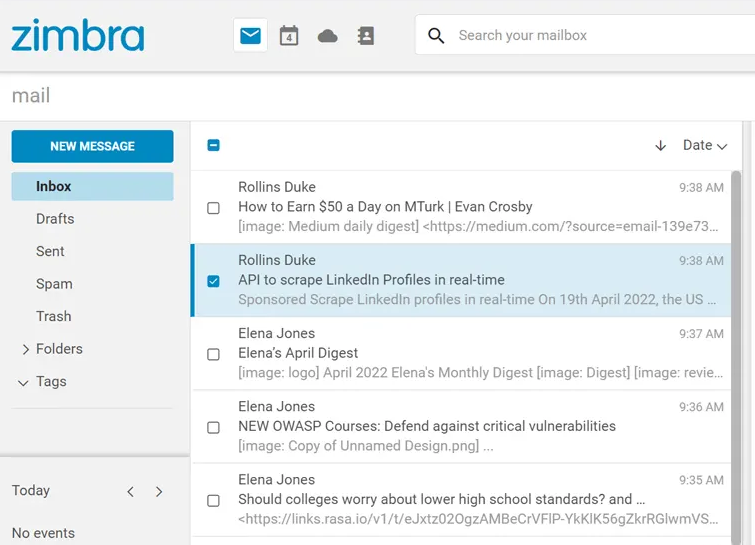Click the sort direction arrow icon
The width and height of the screenshot is (755, 545).
click(x=661, y=145)
